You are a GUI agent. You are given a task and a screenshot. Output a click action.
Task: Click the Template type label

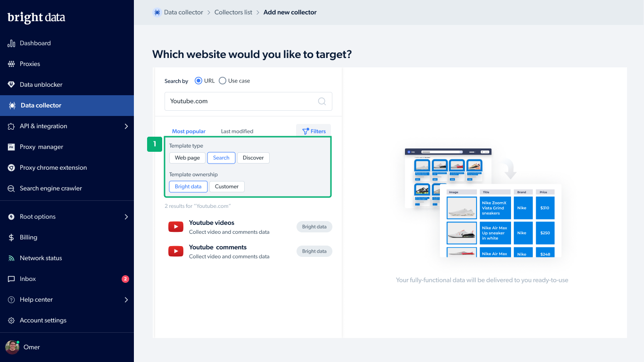point(186,146)
